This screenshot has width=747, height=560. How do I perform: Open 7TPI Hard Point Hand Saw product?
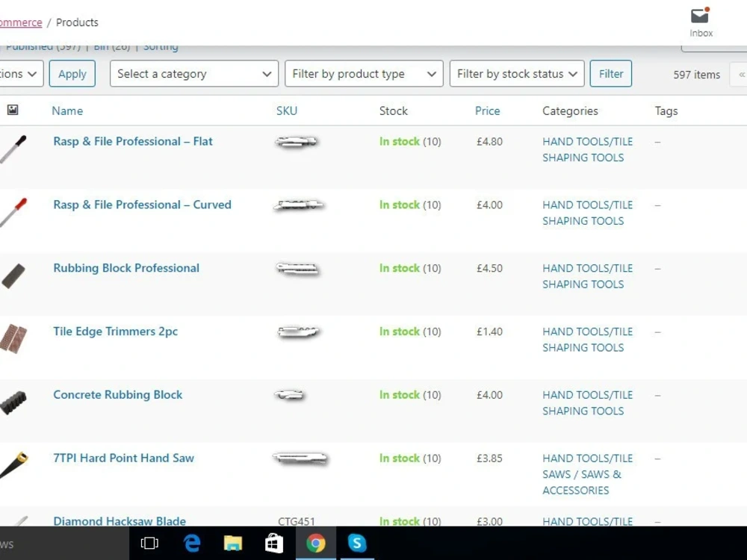click(x=124, y=458)
